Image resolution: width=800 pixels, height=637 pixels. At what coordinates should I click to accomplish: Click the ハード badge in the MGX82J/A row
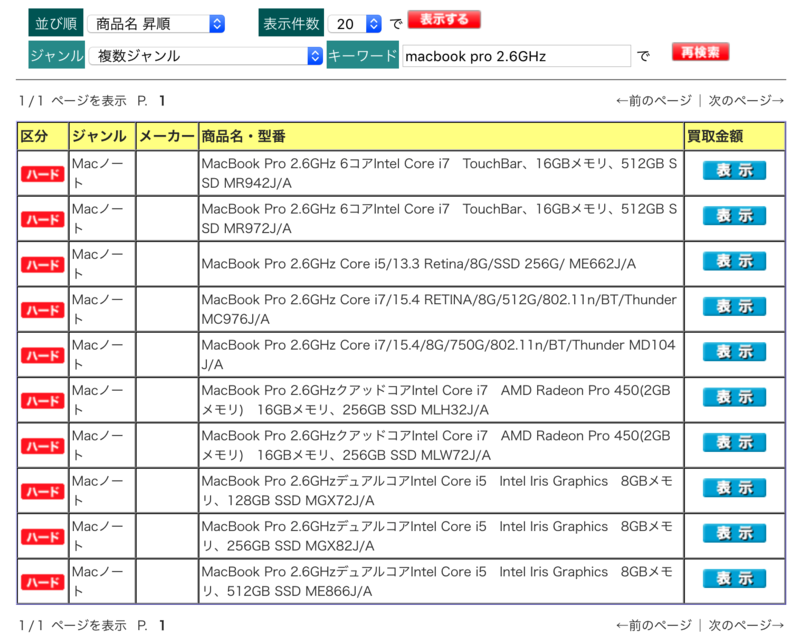43,538
